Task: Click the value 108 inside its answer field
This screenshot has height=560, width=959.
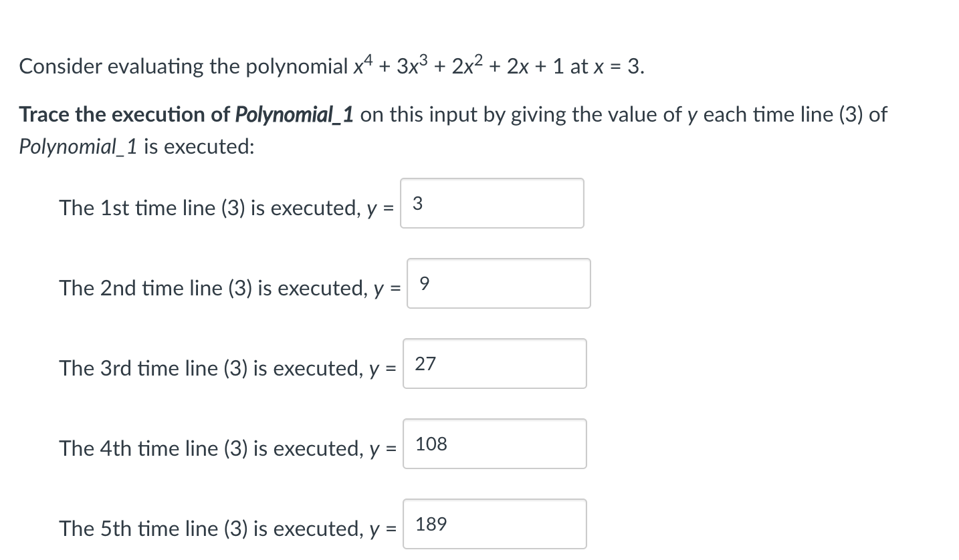Action: point(430,444)
